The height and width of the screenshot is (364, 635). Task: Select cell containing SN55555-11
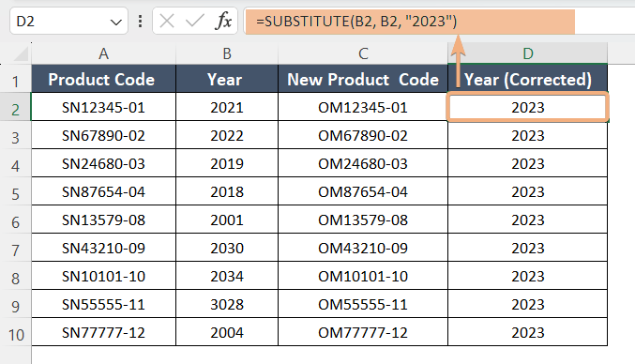pos(104,304)
